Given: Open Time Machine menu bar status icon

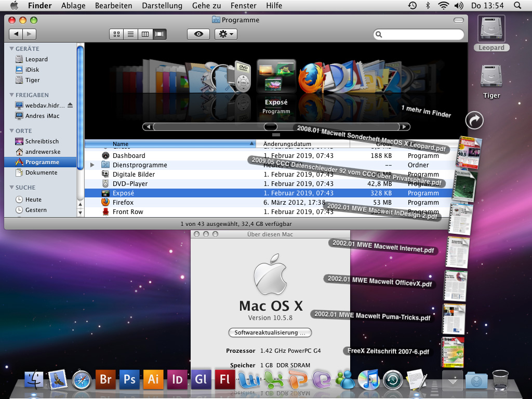Looking at the screenshot, I should click(x=412, y=5).
